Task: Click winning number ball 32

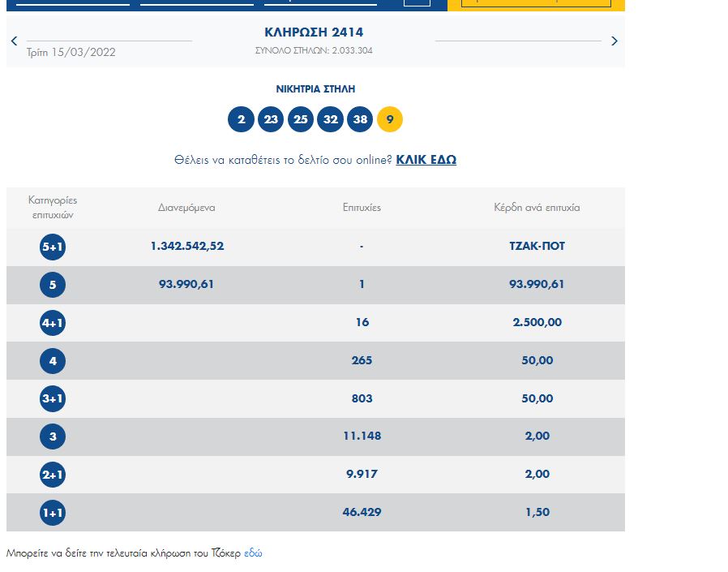Action: [x=330, y=120]
